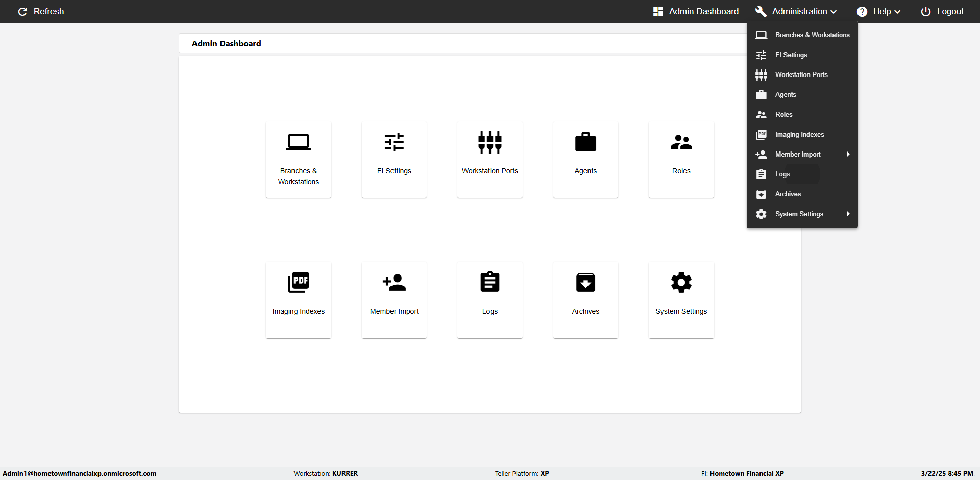Screen dimensions: 980x480
Task: Open the Agents briefcase tile
Action: (585, 160)
